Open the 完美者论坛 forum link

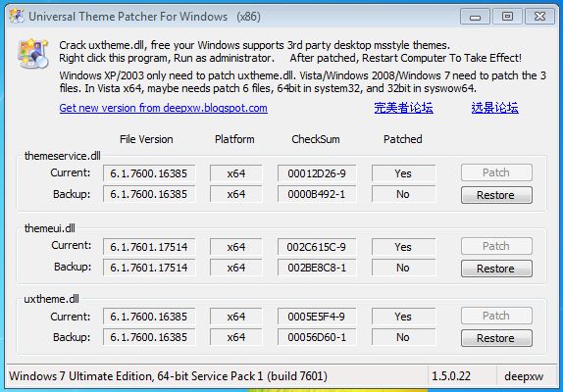click(x=403, y=108)
